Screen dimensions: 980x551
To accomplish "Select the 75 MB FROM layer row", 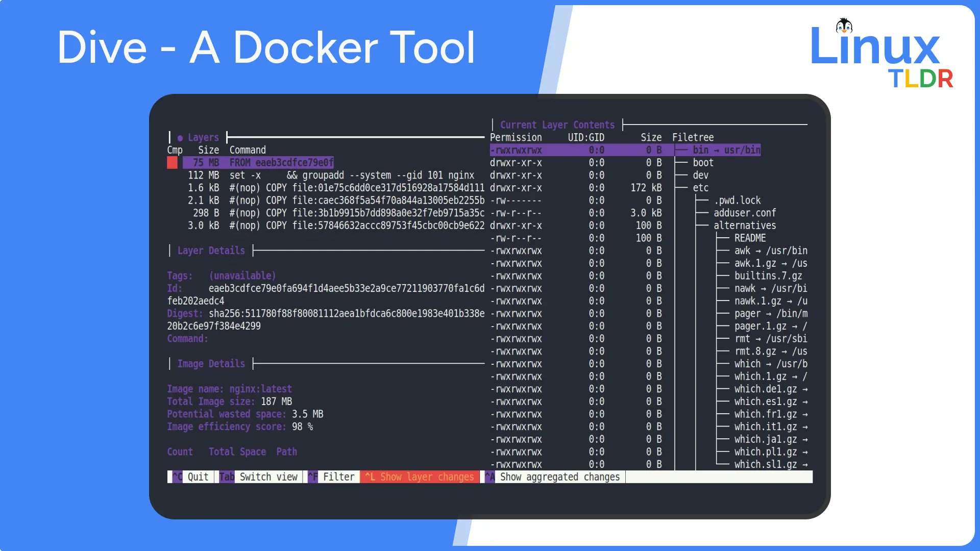I will pos(258,163).
